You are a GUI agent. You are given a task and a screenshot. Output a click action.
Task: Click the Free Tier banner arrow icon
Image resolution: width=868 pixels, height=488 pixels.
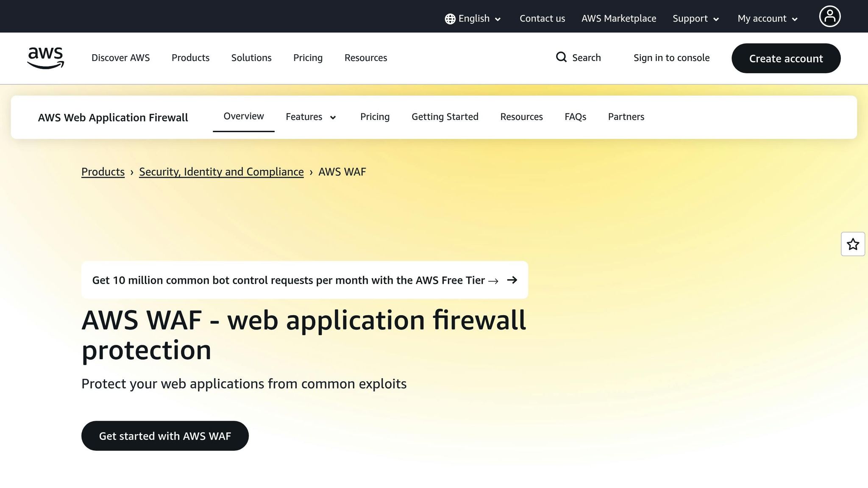(512, 280)
